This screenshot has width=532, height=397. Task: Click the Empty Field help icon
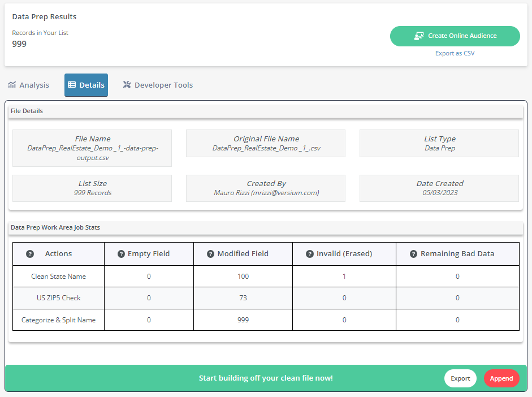(121, 254)
